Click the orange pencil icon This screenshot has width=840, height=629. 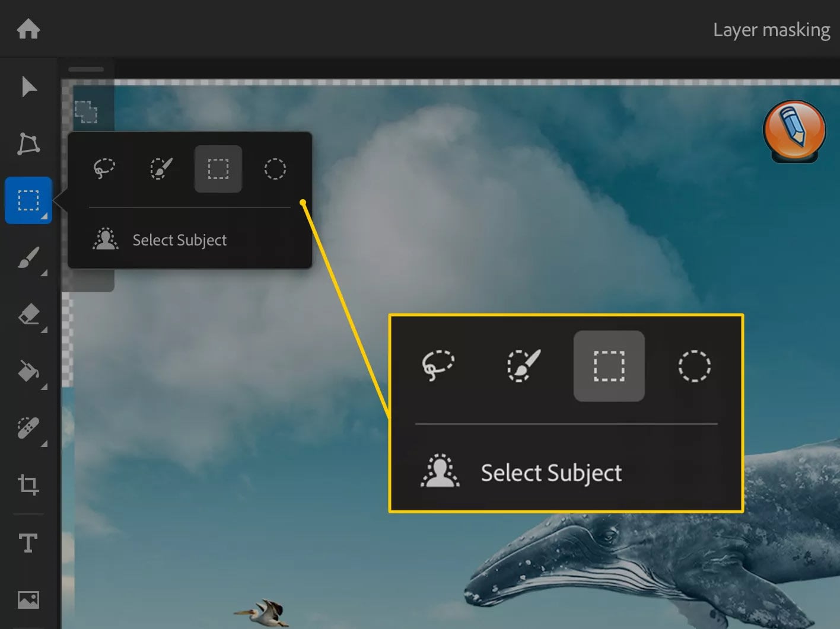[x=794, y=131]
